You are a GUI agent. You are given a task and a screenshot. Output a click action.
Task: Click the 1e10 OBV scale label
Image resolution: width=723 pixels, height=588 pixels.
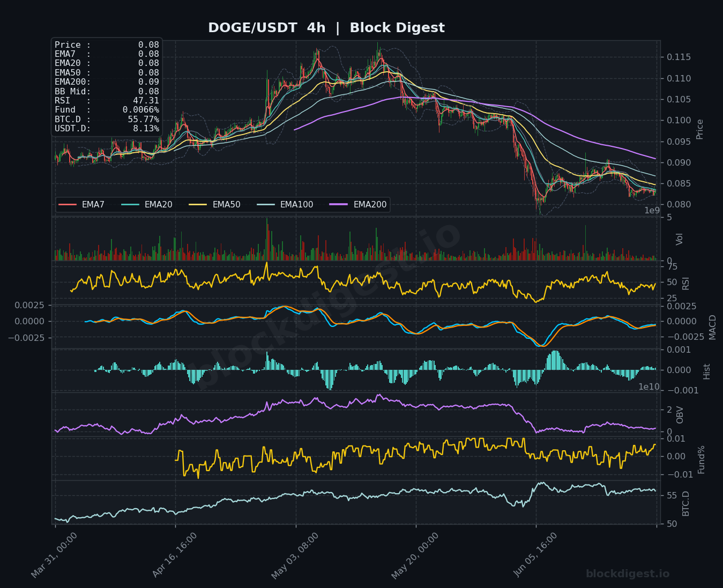pyautogui.click(x=649, y=386)
